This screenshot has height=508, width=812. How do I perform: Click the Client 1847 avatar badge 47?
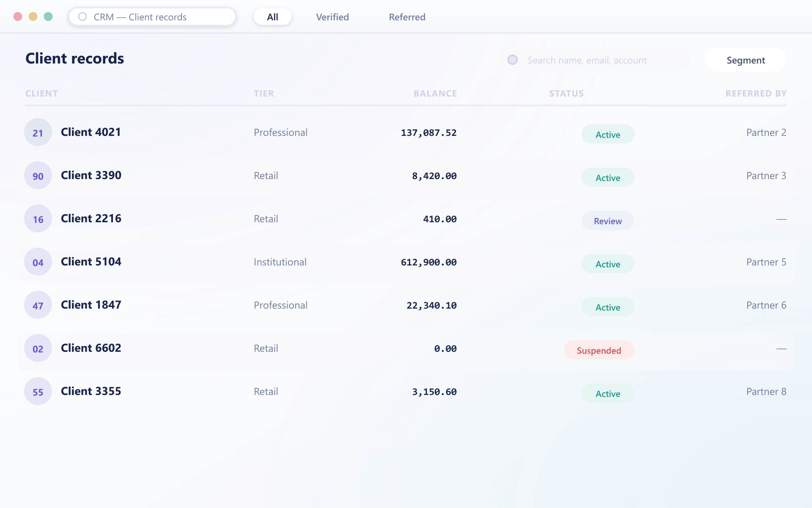(x=38, y=305)
